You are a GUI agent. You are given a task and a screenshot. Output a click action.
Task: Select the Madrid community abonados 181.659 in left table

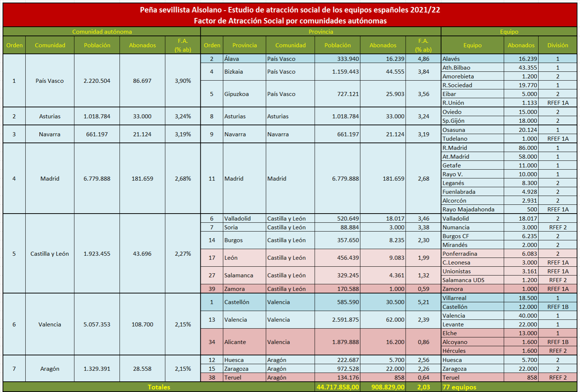pyautogui.click(x=143, y=178)
